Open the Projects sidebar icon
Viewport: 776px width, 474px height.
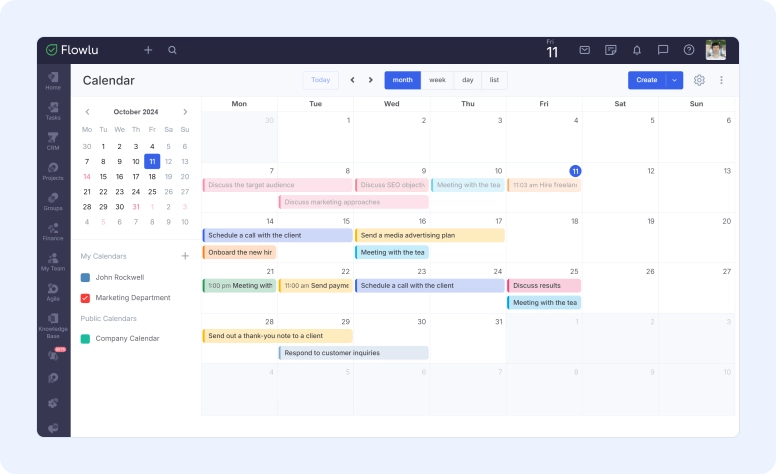53,171
